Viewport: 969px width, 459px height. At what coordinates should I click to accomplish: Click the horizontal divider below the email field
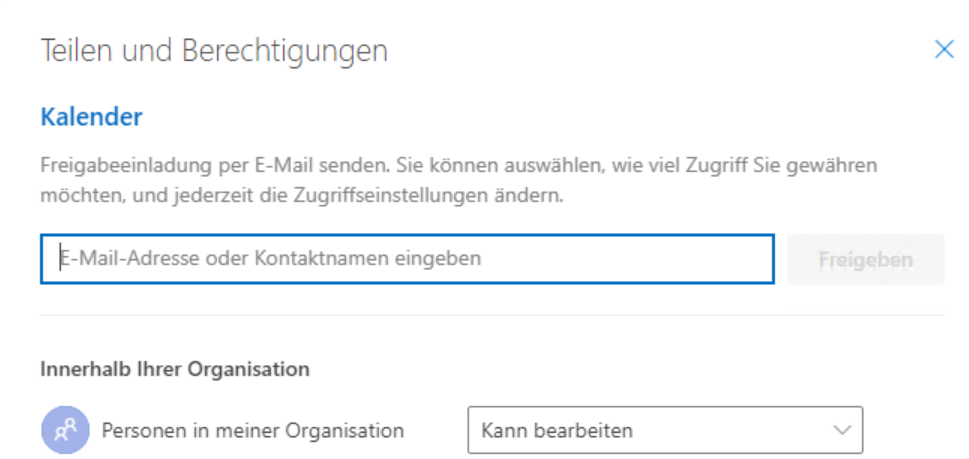click(x=491, y=316)
